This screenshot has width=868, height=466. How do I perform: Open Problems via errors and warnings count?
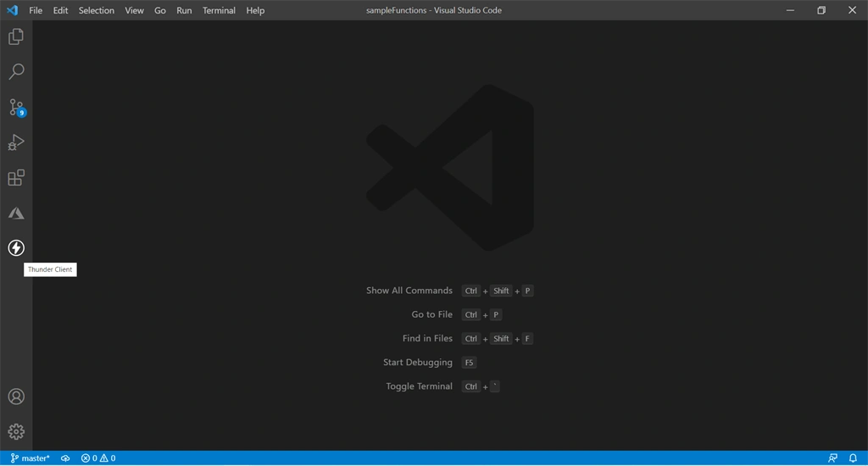click(98, 458)
